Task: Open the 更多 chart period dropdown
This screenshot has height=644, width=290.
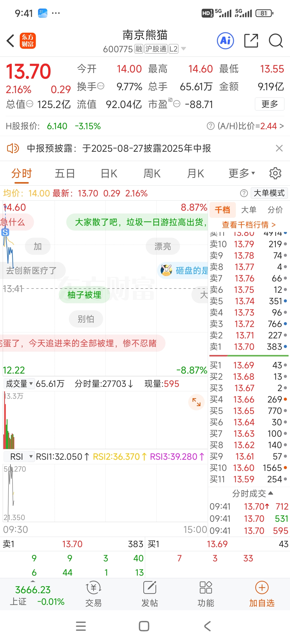Action: coord(242,173)
